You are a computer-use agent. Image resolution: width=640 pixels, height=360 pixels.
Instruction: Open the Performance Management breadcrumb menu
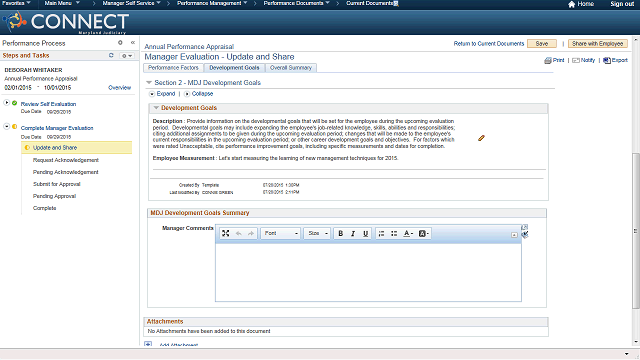pyautogui.click(x=212, y=3)
